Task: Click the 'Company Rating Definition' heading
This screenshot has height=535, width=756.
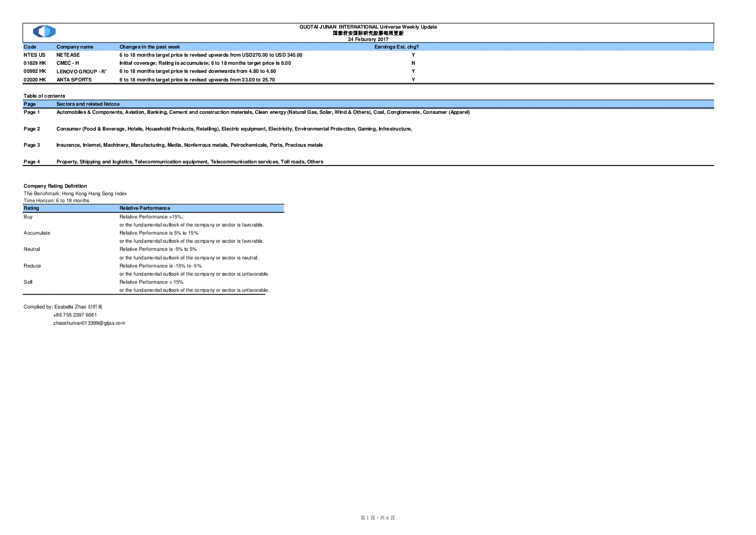Action: coord(56,186)
